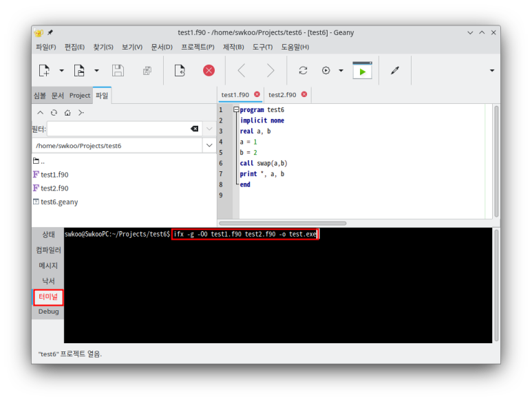Select test1.f90 in the file browser

[51, 175]
